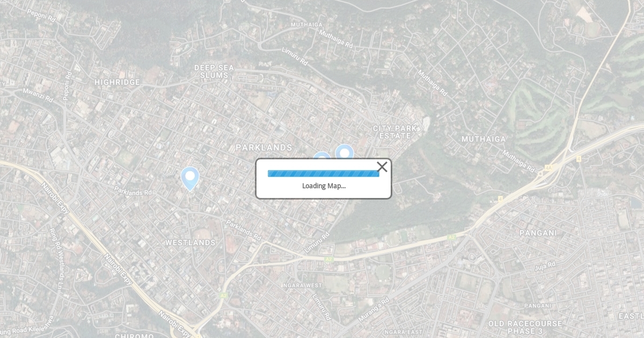The width and height of the screenshot is (644, 338).
Task: Click the striped loading progress bar
Action: click(x=324, y=173)
